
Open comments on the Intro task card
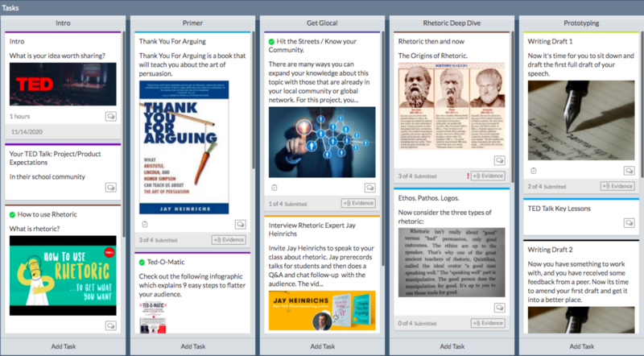pyautogui.click(x=110, y=116)
